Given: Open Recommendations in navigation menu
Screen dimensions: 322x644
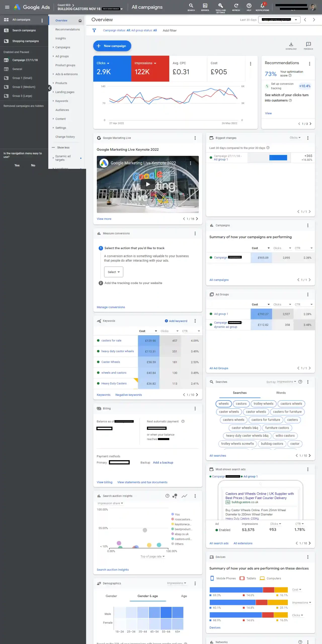Looking at the screenshot, I should (67, 29).
